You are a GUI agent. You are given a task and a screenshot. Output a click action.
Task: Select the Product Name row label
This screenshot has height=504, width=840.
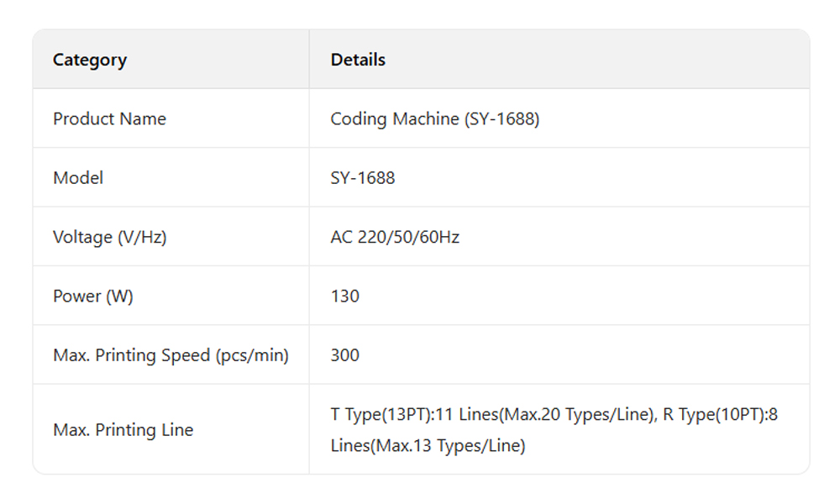pos(109,119)
